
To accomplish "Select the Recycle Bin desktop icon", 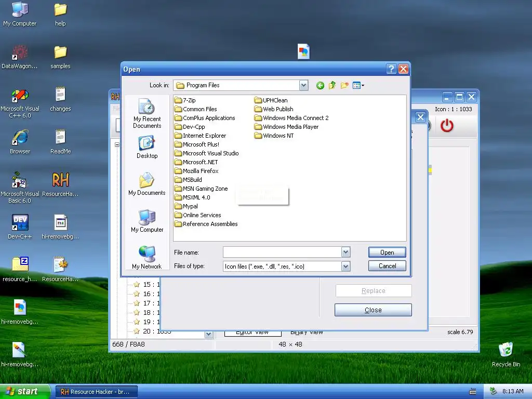I will tap(506, 354).
